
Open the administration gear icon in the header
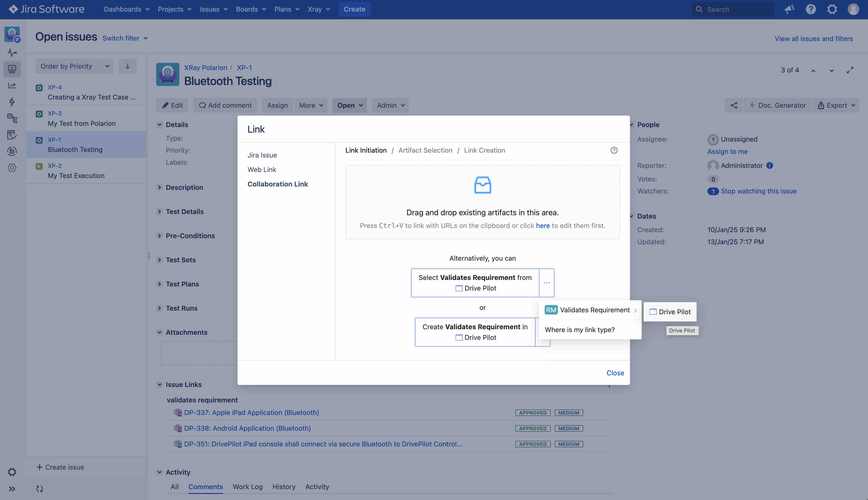(x=832, y=9)
